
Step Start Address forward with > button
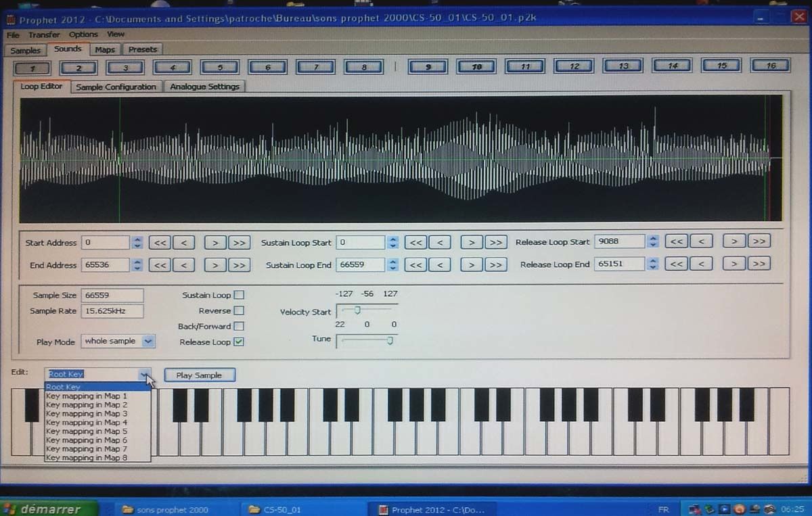click(215, 243)
